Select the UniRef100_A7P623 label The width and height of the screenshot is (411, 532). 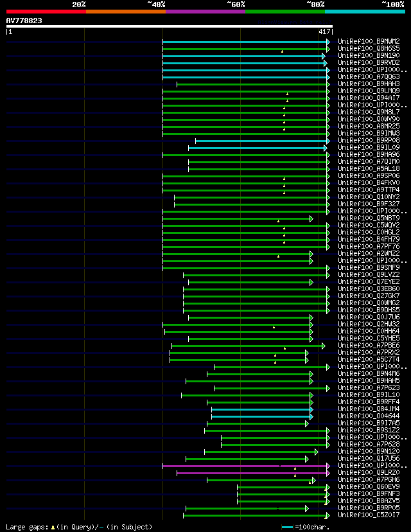coord(369,387)
